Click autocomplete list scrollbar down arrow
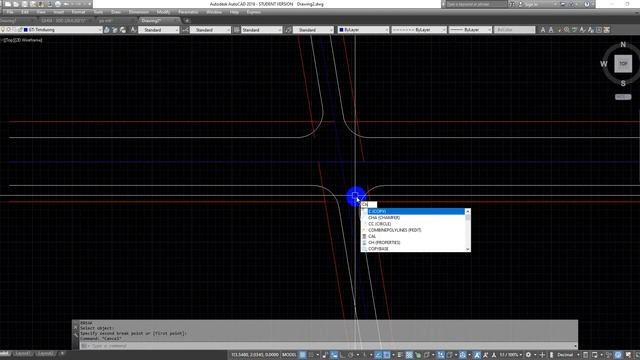 (x=468, y=249)
